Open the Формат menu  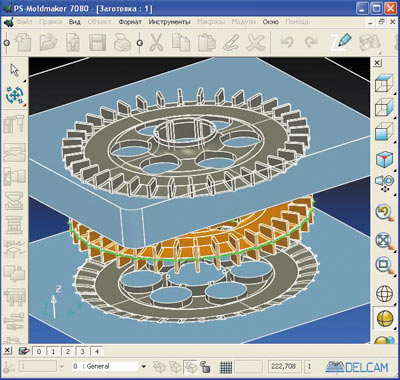click(130, 22)
